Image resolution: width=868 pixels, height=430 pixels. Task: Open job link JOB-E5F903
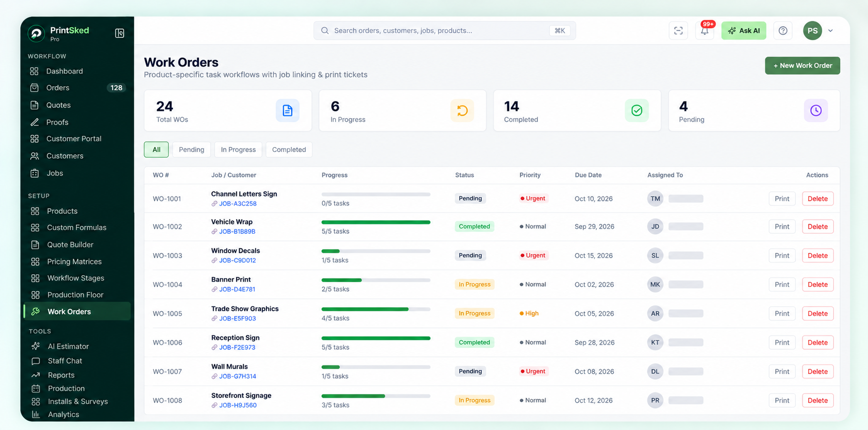pyautogui.click(x=237, y=318)
